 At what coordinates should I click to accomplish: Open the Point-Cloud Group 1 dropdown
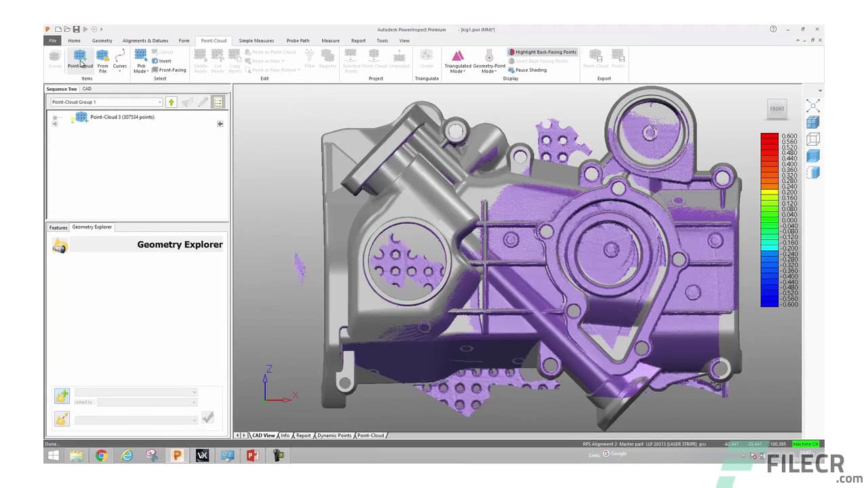[159, 102]
